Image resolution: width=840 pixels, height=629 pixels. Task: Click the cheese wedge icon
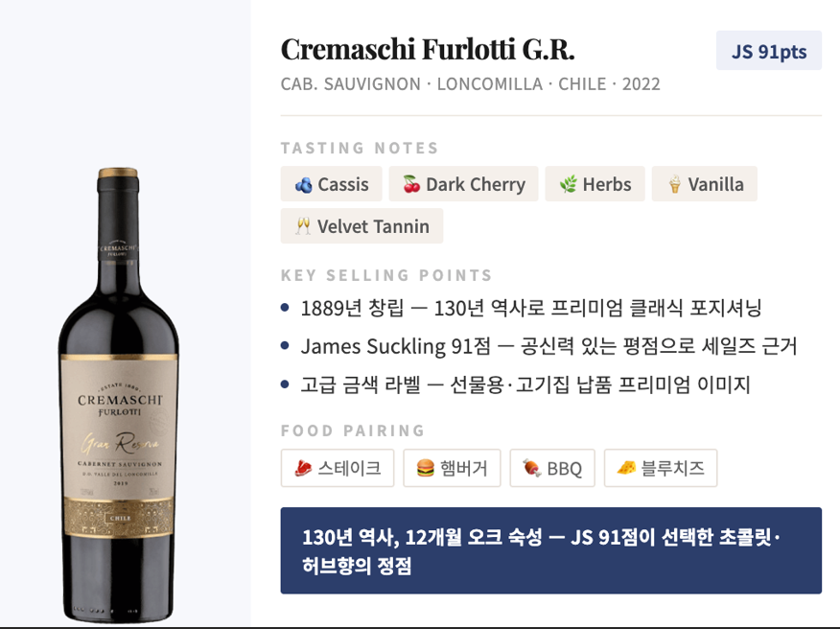coord(626,468)
